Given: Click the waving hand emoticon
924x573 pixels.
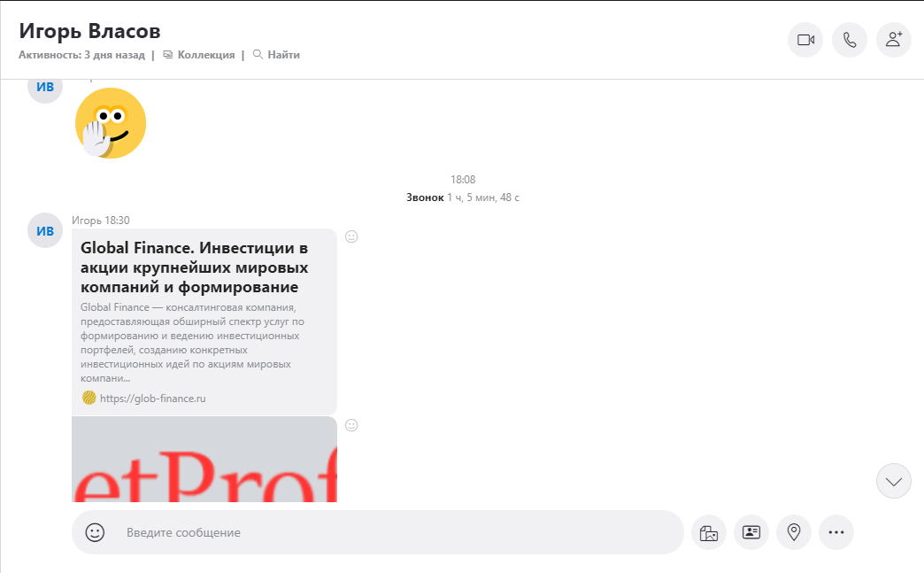Looking at the screenshot, I should click(x=111, y=123).
